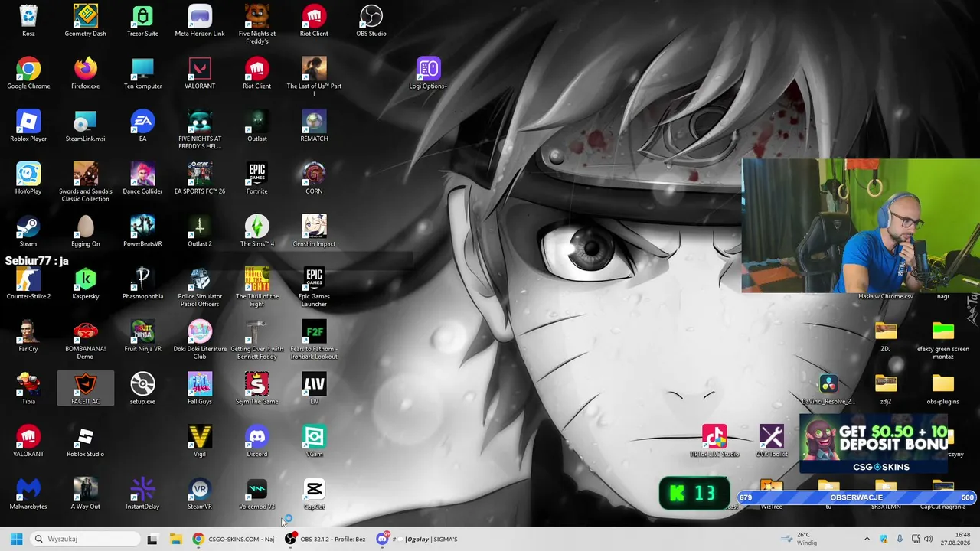Select the Discord desktop shortcut
This screenshot has width=980, height=551.
pos(257,442)
